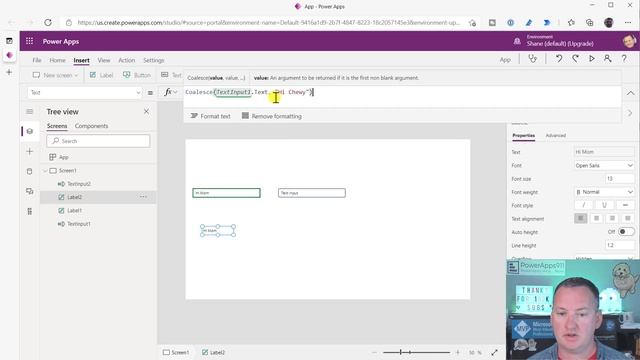Toggle strikethrough font style
Image resolution: width=640 pixels, height=360 pixels.
625,205
